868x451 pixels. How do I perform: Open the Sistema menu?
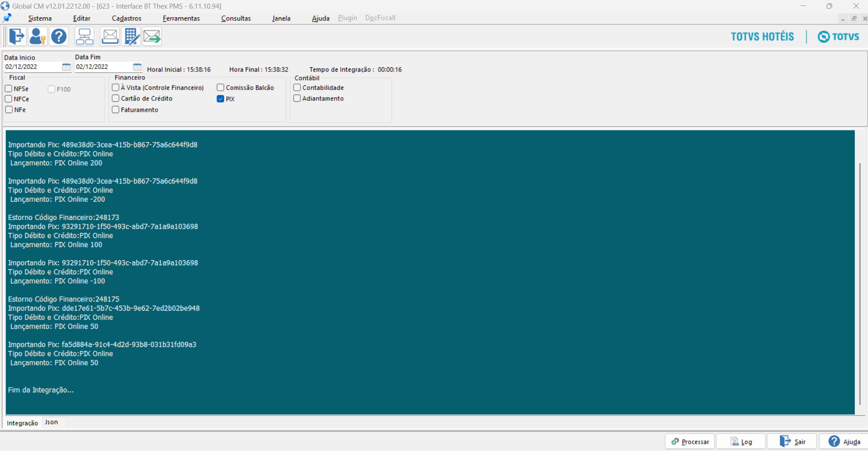click(x=40, y=18)
